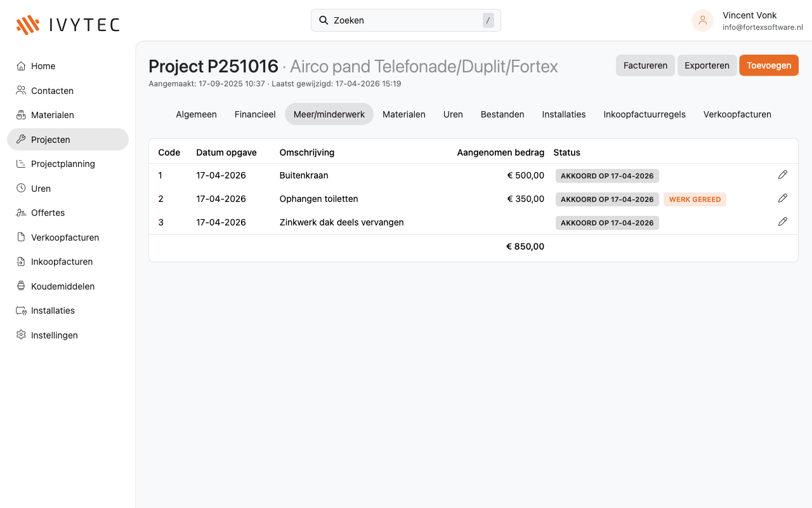Open Installaties via its sidebar icon
812x508 pixels.
[x=20, y=311]
